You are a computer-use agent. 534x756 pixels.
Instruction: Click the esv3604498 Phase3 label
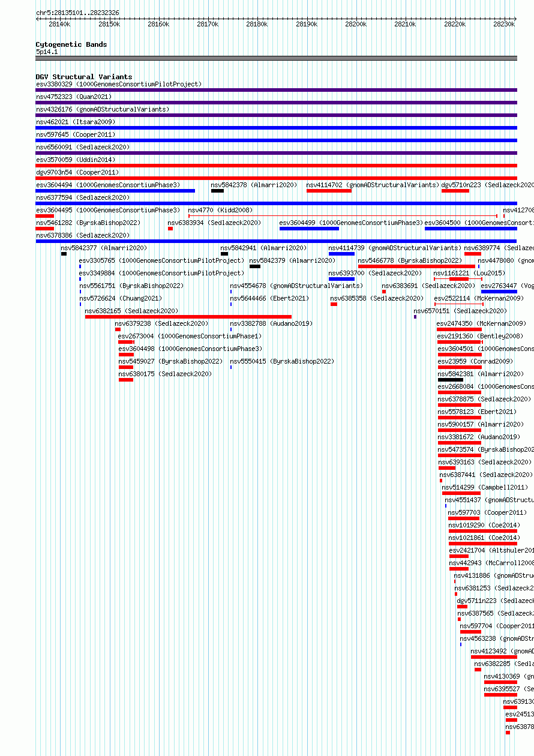[191, 349]
